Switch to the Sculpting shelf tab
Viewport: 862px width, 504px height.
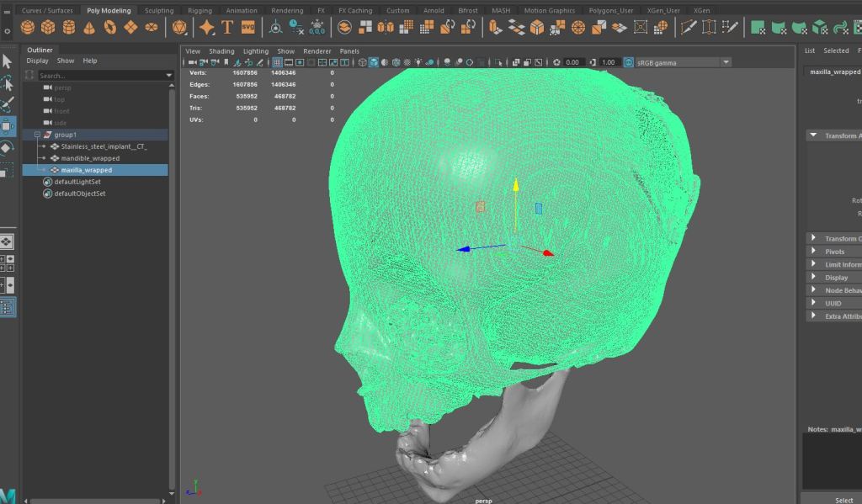pos(159,11)
